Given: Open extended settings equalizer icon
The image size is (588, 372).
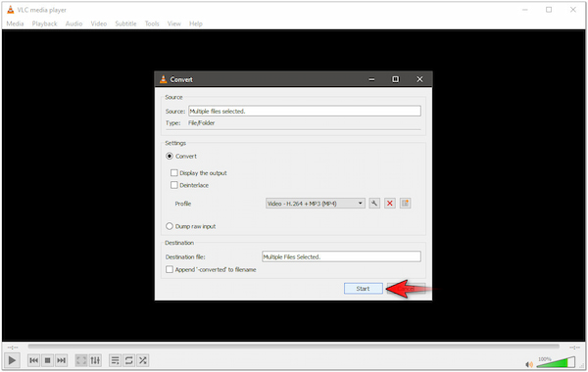Looking at the screenshot, I should 95,360.
